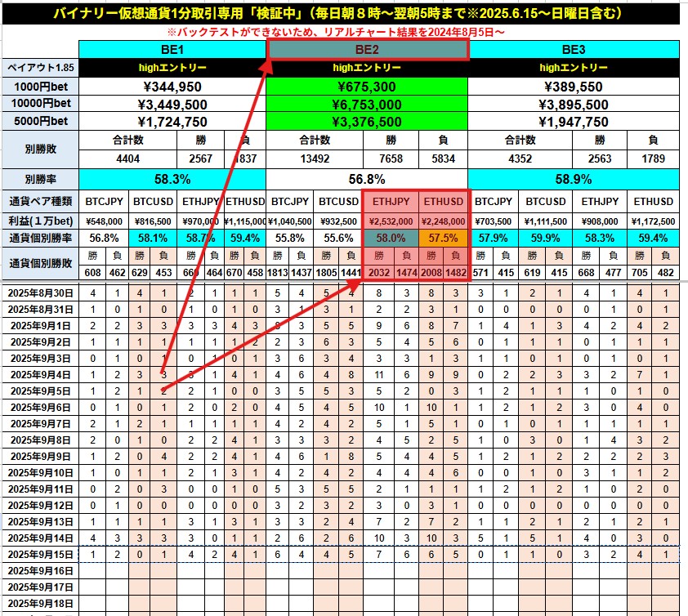Click the ¥1,111,500 profit cell
Image resolution: width=688 pixels, height=616 pixels.
[x=545, y=221]
